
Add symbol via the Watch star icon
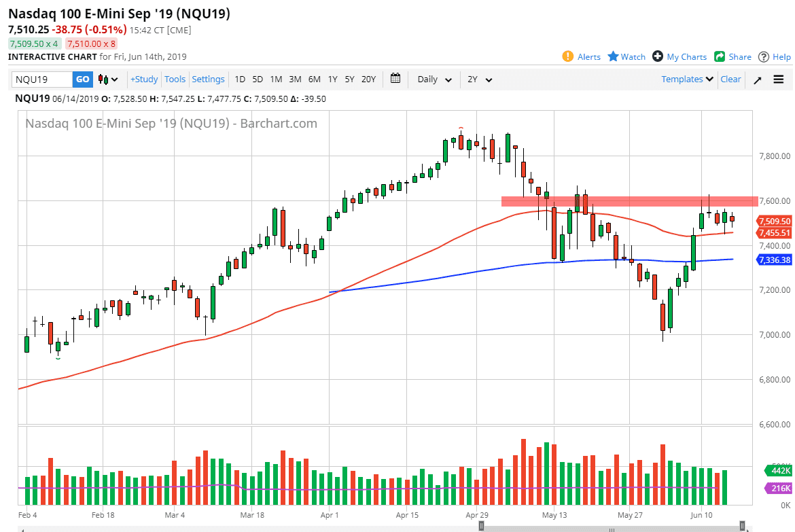point(614,56)
